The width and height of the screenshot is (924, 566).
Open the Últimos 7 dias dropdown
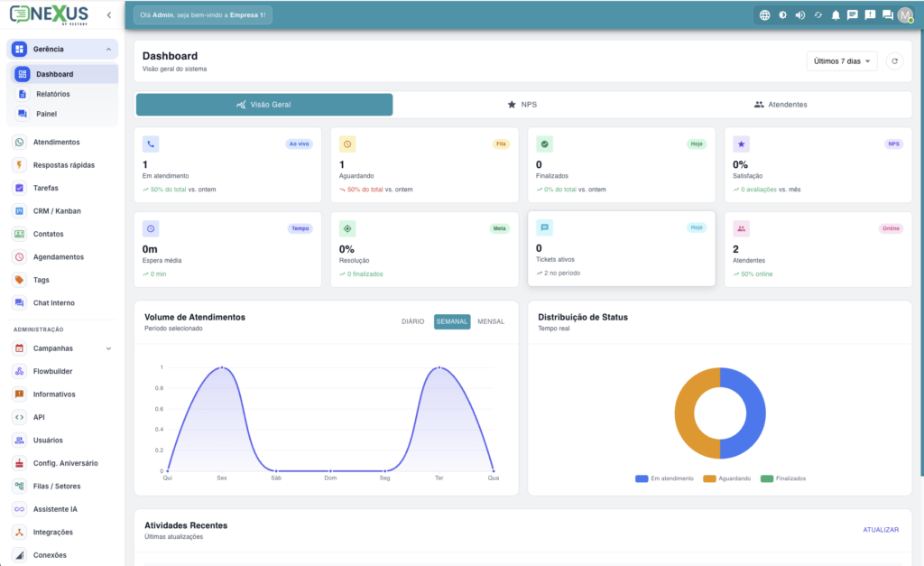coord(842,61)
